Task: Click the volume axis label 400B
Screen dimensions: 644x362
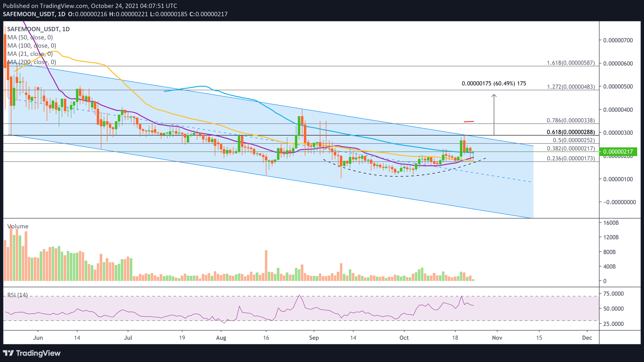Action: point(609,266)
